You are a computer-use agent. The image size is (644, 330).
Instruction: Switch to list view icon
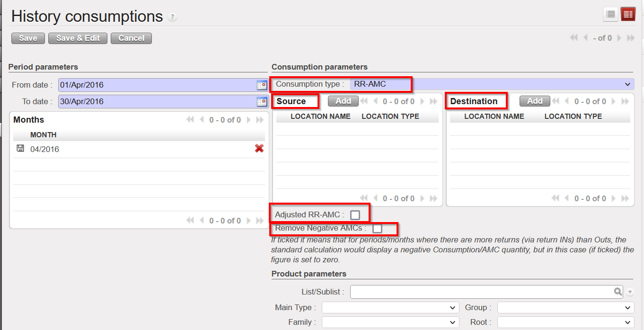tap(610, 15)
